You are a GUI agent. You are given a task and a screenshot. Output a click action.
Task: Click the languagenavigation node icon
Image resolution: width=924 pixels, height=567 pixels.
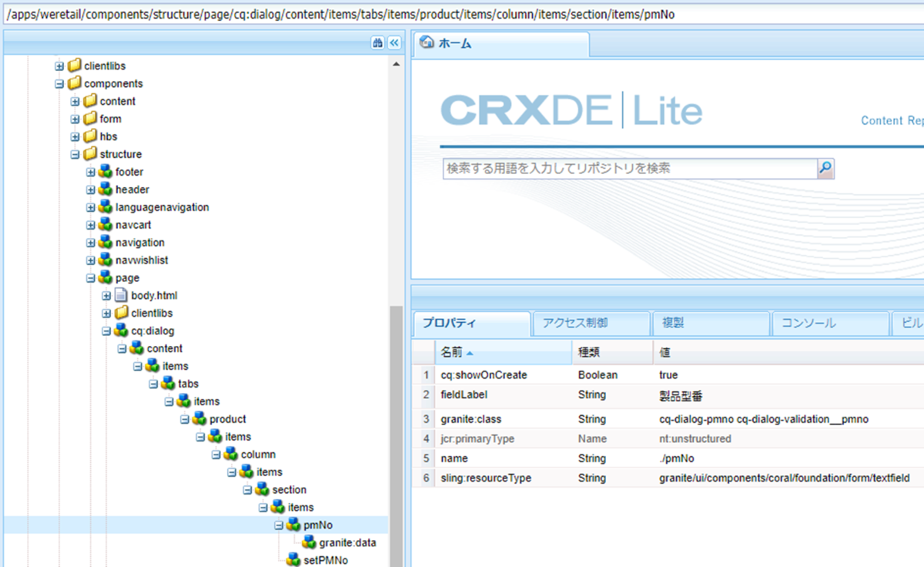105,207
